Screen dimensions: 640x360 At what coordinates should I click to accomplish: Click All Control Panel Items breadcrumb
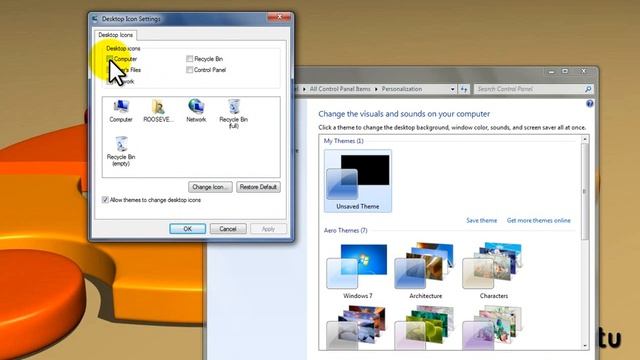(340, 89)
